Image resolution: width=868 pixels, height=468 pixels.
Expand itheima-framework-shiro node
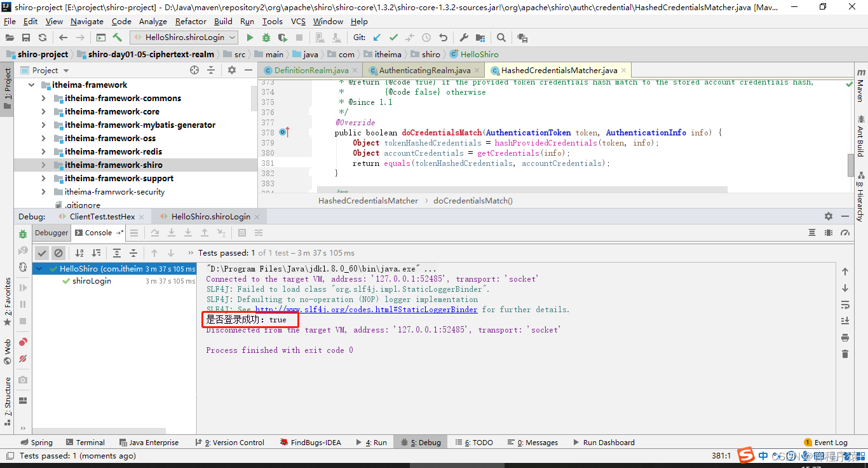tap(43, 165)
